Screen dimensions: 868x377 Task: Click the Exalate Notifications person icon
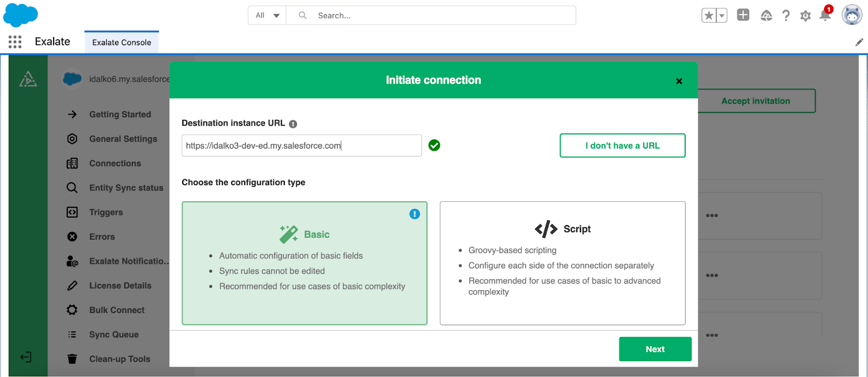pyautogui.click(x=72, y=261)
